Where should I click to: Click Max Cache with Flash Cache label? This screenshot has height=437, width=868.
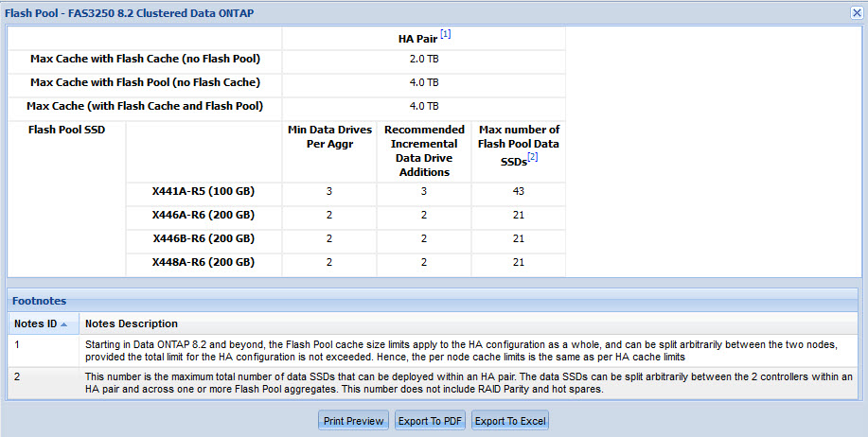[145, 59]
